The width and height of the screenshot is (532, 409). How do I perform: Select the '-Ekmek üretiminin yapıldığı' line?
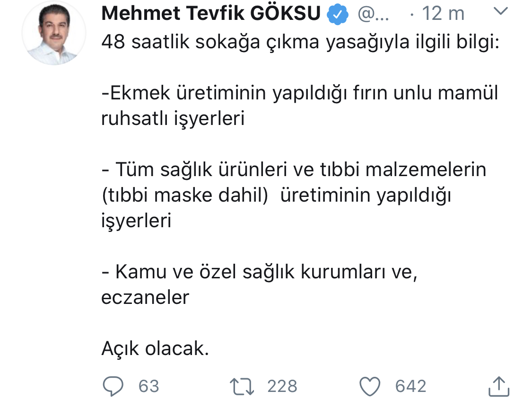tap(300, 94)
